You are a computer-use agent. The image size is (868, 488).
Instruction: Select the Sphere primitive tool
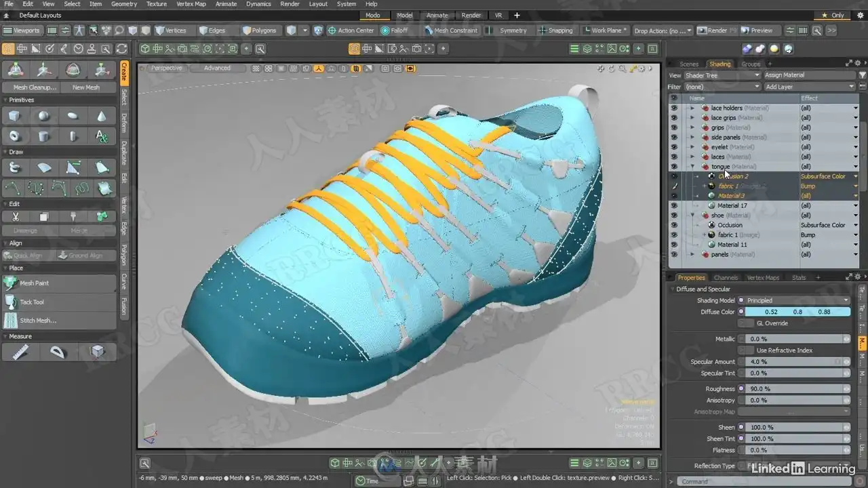(44, 117)
